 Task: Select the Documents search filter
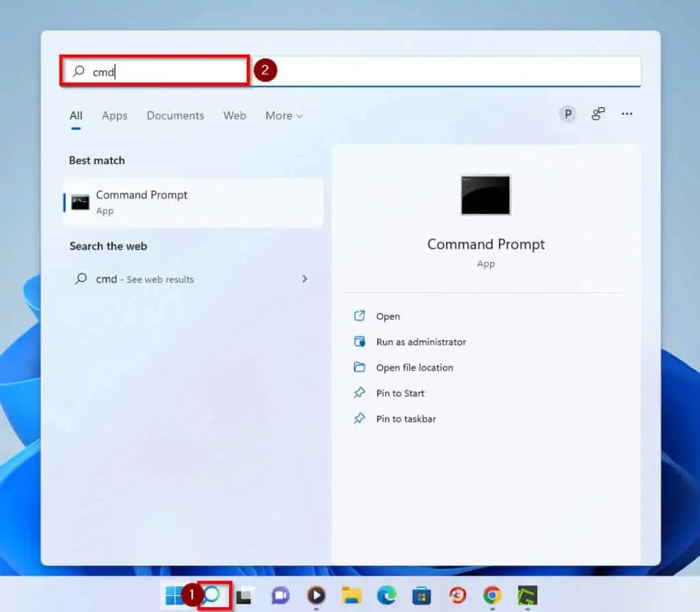(175, 116)
